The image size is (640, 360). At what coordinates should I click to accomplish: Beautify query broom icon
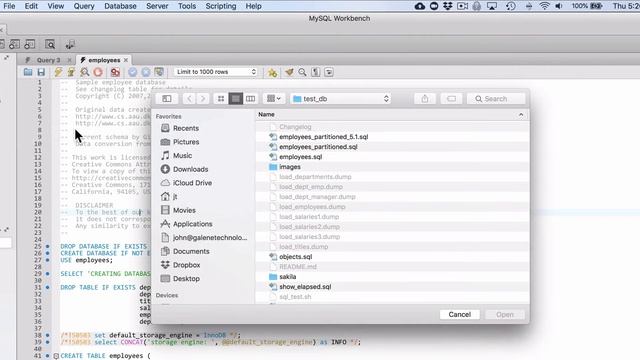(x=289, y=72)
